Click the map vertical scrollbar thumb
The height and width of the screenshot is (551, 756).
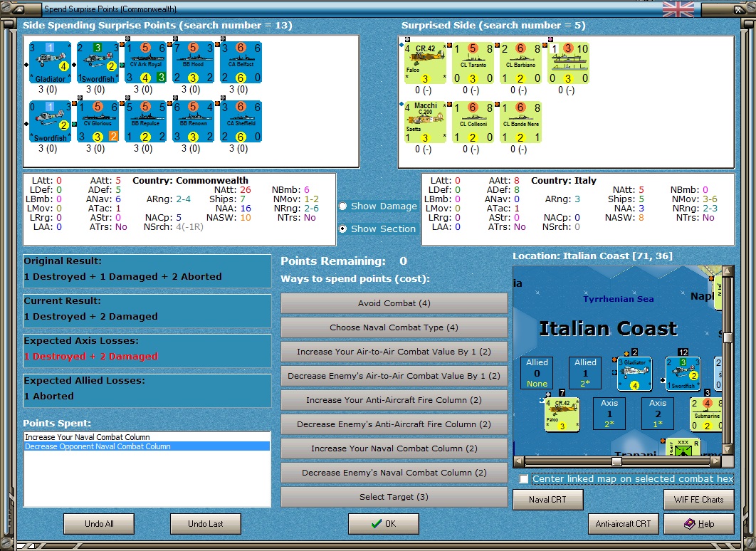point(728,337)
